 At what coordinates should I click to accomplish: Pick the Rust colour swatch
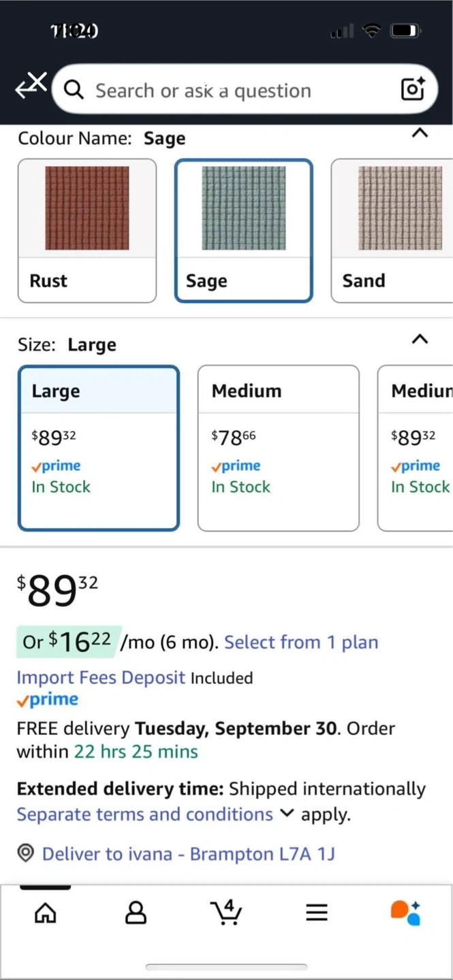point(87,231)
